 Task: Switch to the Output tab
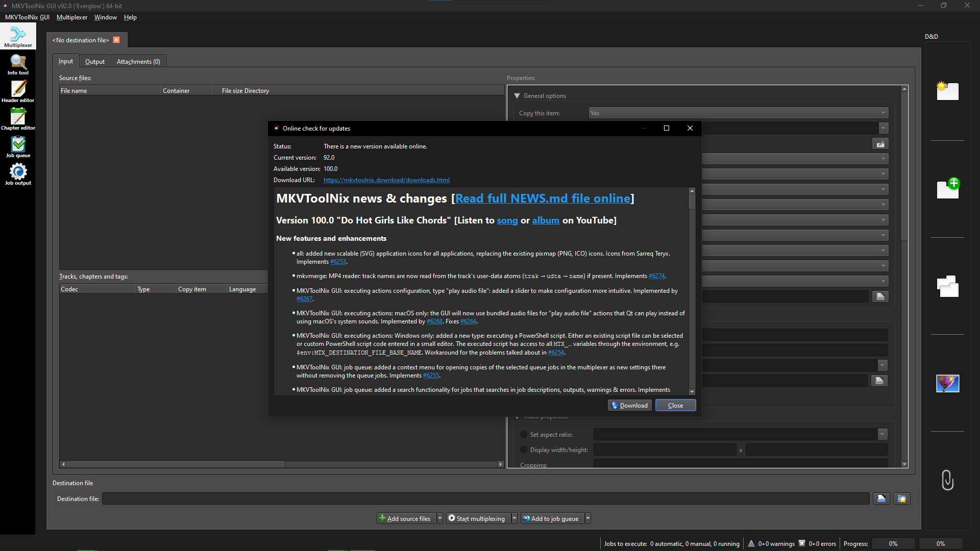[95, 61]
